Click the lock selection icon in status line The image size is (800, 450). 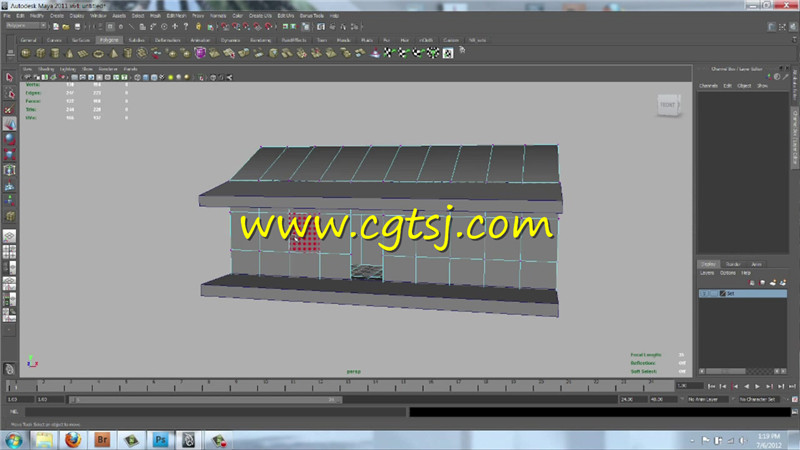[x=198, y=27]
